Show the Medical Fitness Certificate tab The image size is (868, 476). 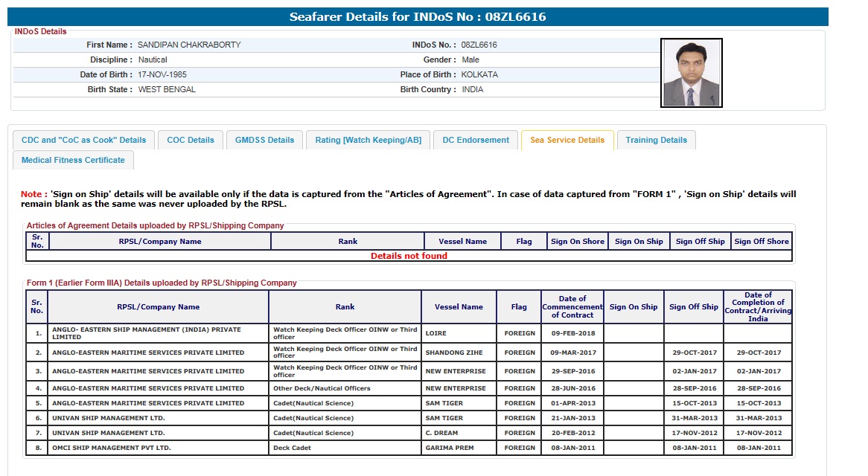point(73,160)
